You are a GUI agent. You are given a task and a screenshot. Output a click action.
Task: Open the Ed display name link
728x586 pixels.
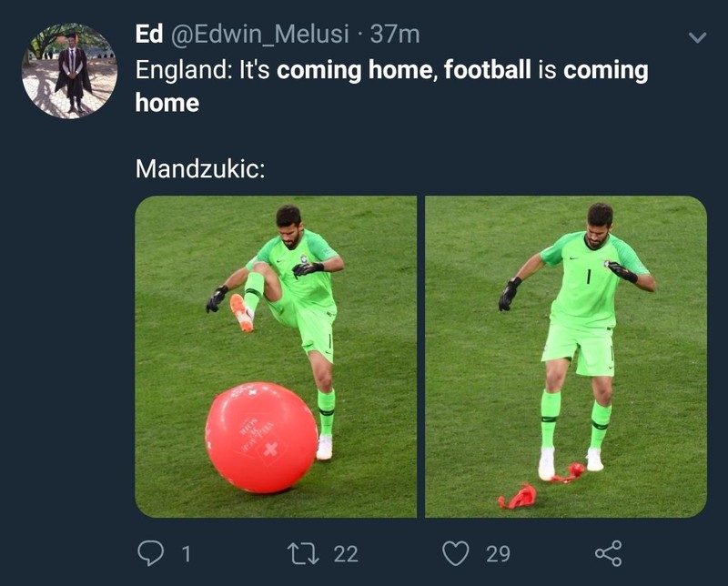coord(149,34)
